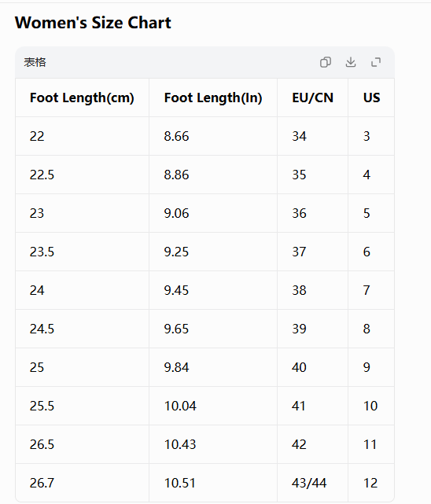Select the 22.5 cm cell
Screen dimensions: 431x504
(82, 175)
